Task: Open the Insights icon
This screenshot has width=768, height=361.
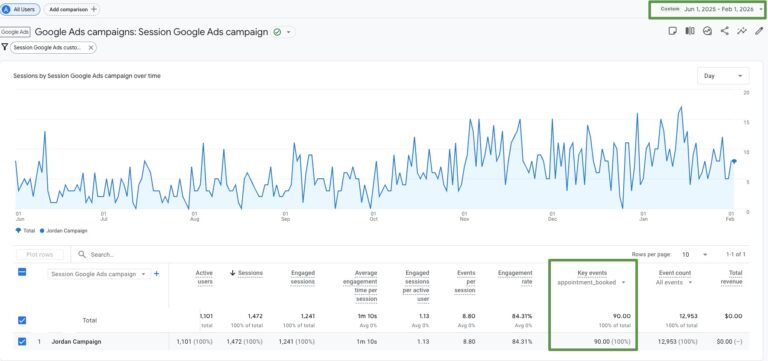Action: pyautogui.click(x=707, y=31)
